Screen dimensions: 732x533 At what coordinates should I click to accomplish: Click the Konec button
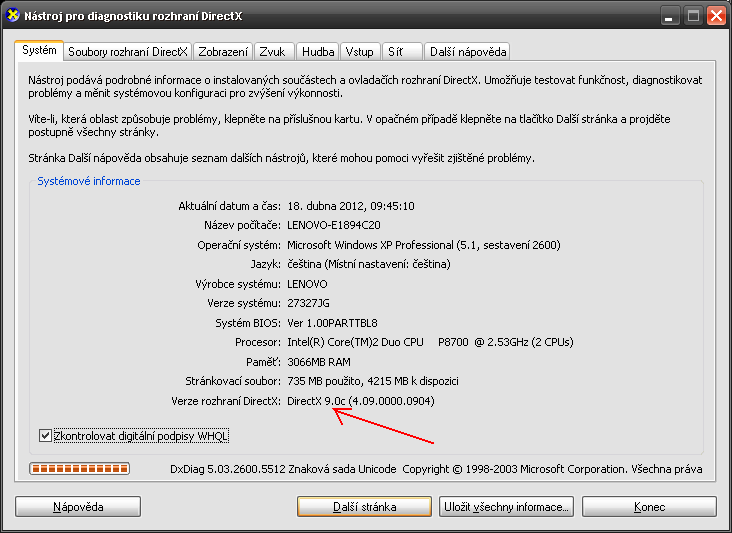649,506
